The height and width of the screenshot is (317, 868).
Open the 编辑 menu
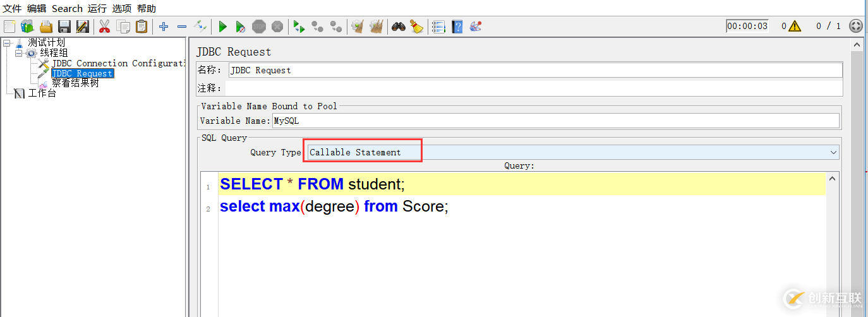pyautogui.click(x=37, y=8)
